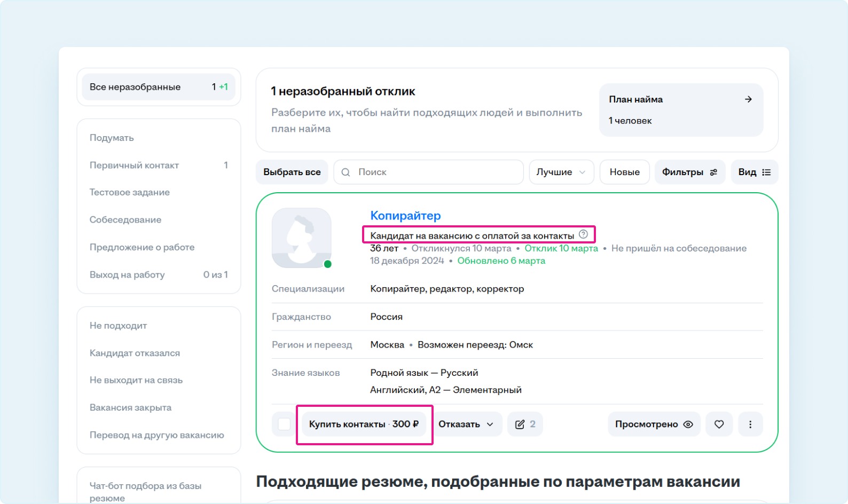Open the three-dot more options menu
This screenshot has height=504, width=848.
750,424
